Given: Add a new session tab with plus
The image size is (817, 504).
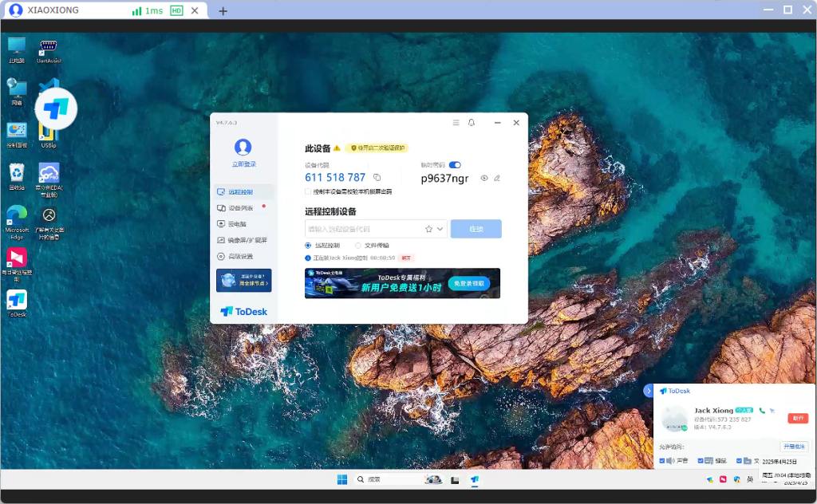Looking at the screenshot, I should (223, 11).
